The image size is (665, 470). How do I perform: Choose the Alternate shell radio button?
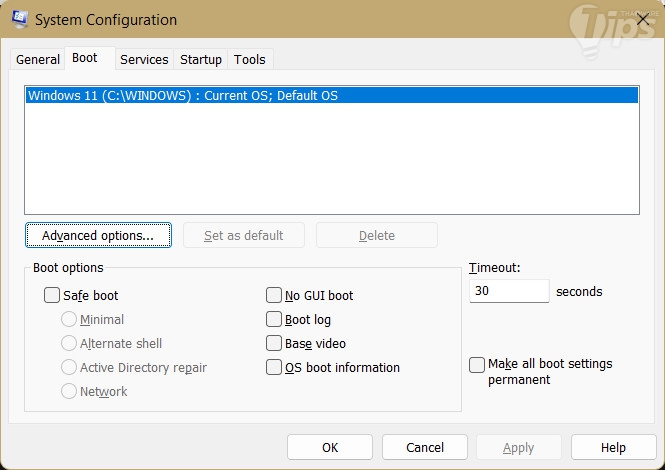[69, 343]
